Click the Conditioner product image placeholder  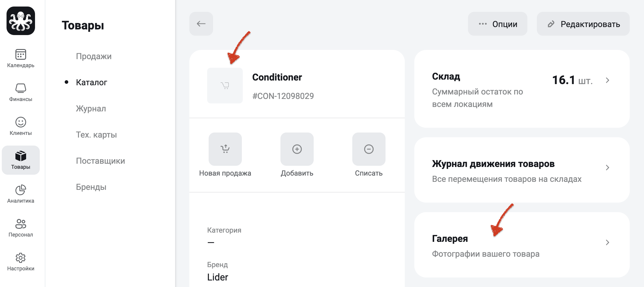pyautogui.click(x=225, y=86)
